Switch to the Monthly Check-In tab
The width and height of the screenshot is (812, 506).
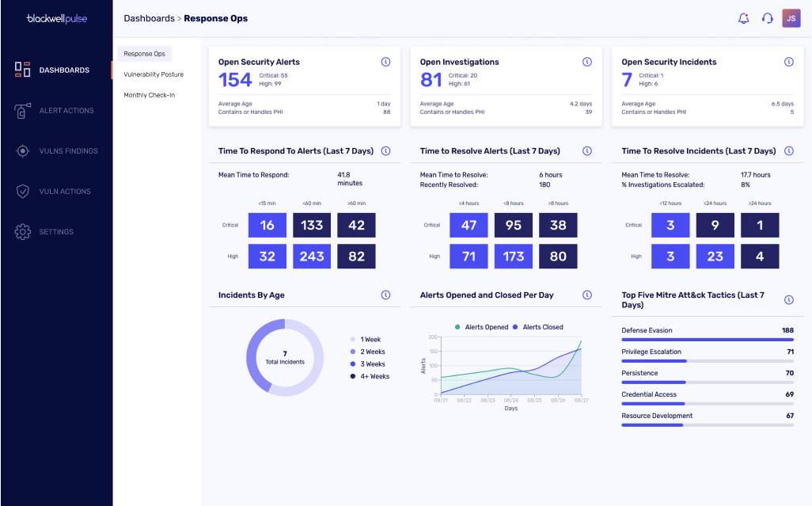(x=149, y=95)
